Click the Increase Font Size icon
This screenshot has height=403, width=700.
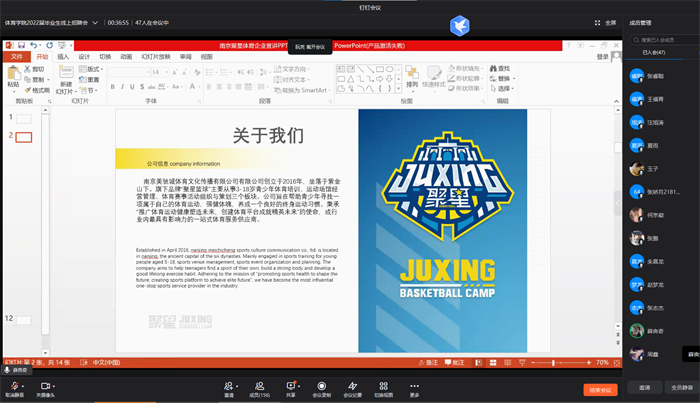175,72
